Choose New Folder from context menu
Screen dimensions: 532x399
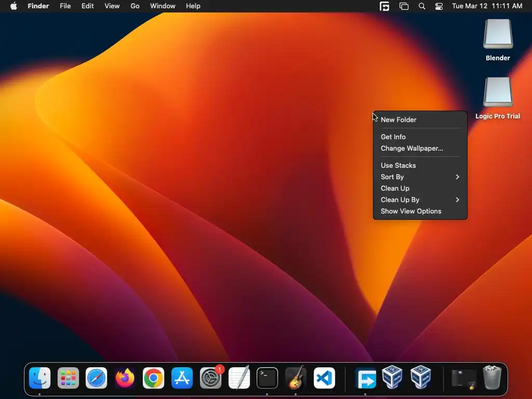click(x=420, y=120)
